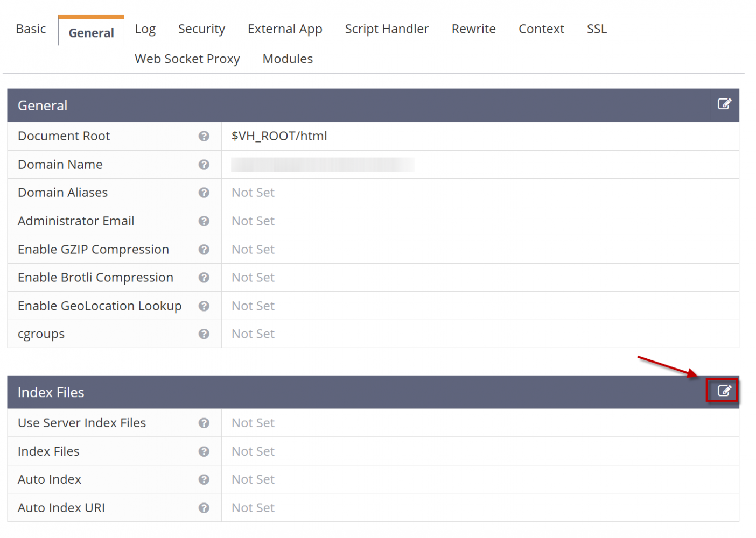Select the SSL tab
Screen dimensions: 756x538
597,29
